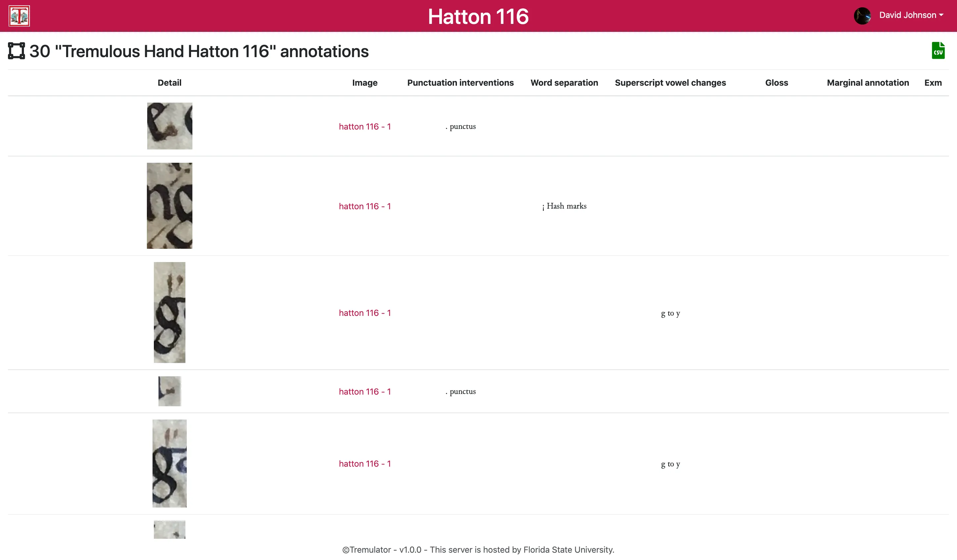Open the second g to y thumbnail
Viewport: 957px width, 560px height.
(x=169, y=464)
